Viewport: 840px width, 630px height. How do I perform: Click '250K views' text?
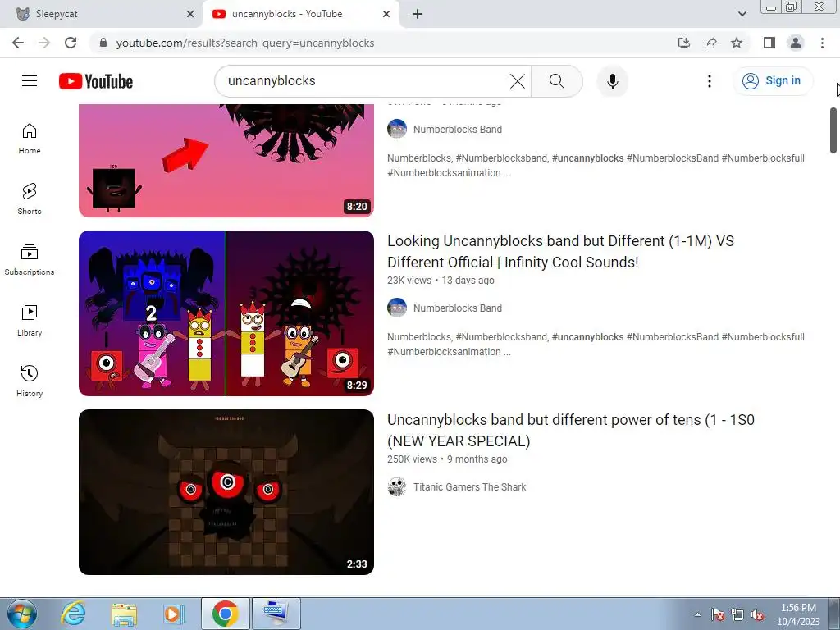coord(412,459)
